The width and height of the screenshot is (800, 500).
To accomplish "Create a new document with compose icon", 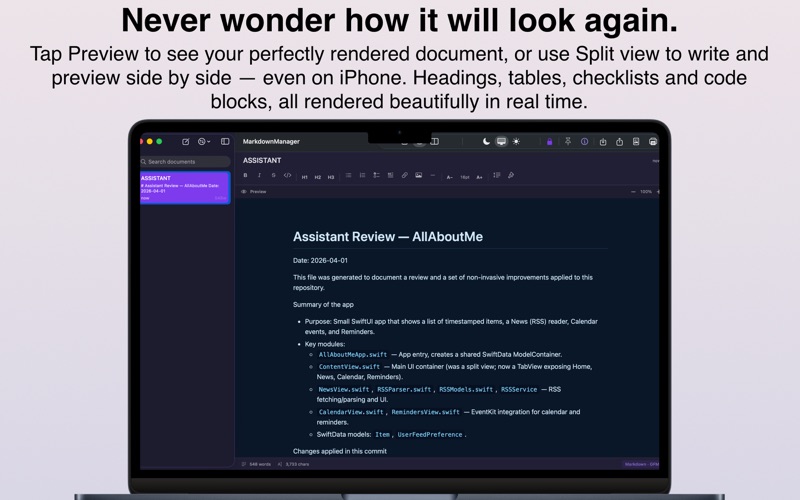I will 186,142.
